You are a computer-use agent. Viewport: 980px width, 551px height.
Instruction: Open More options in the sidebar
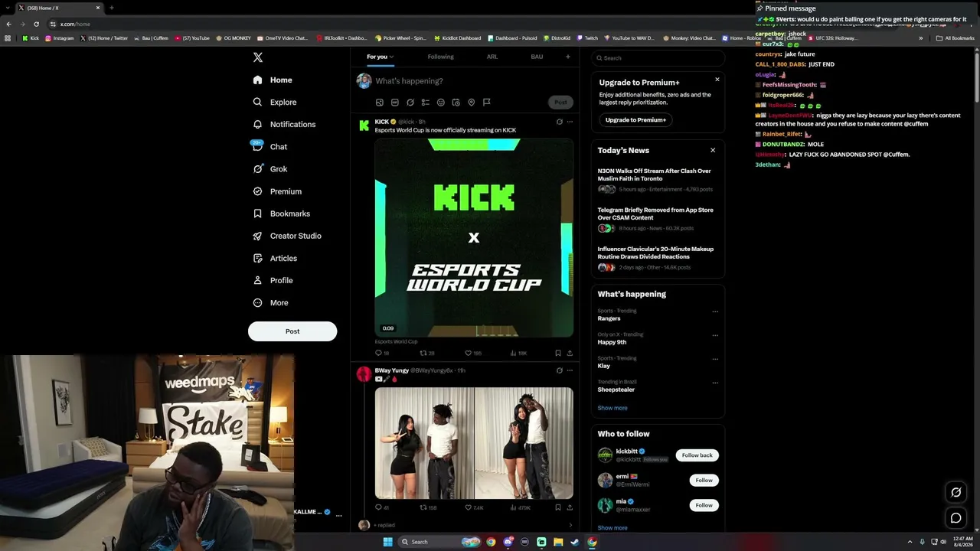tap(270, 303)
